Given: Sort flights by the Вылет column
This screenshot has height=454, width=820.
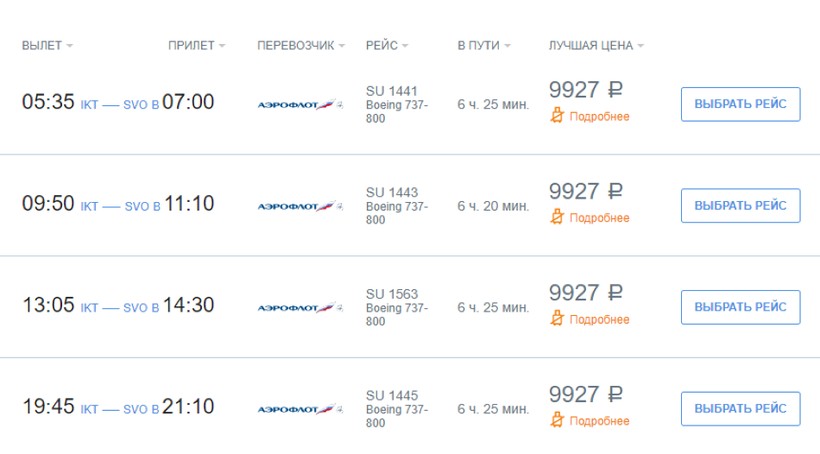Looking at the screenshot, I should [47, 46].
